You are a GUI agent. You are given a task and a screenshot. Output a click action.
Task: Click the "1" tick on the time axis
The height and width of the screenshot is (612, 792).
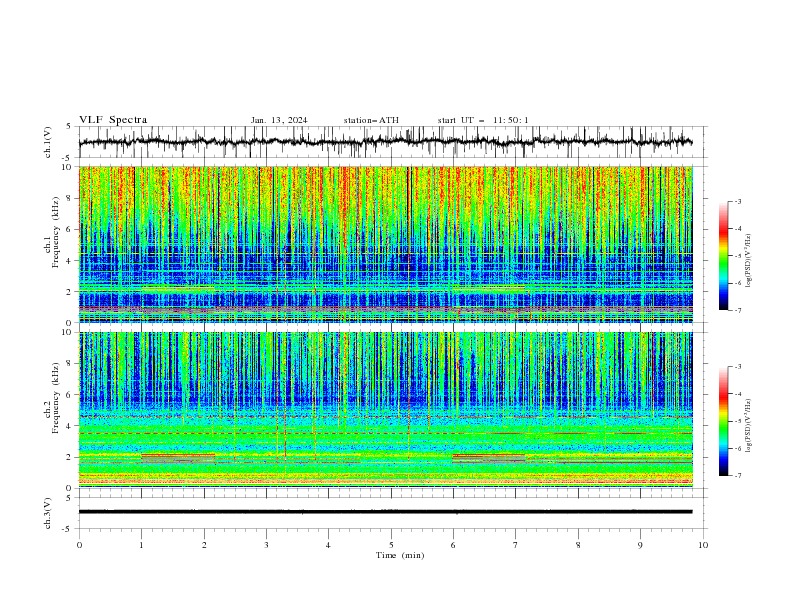141,545
